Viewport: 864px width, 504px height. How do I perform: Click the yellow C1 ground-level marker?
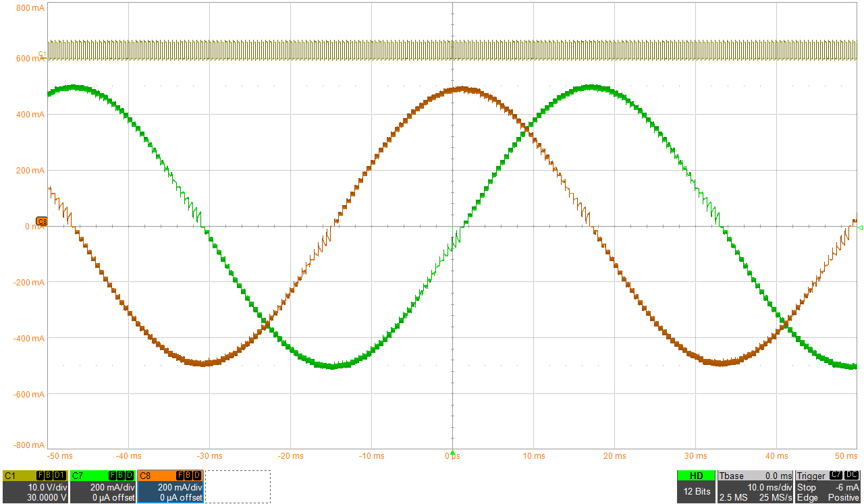42,54
